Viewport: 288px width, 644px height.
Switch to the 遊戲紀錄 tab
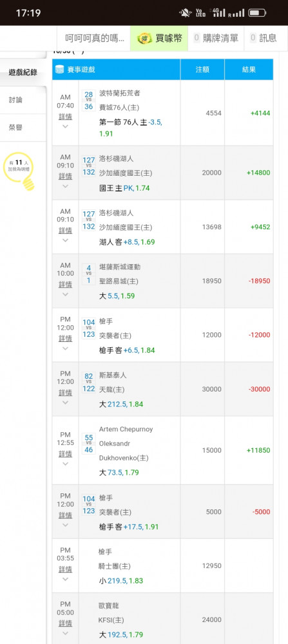tap(23, 73)
